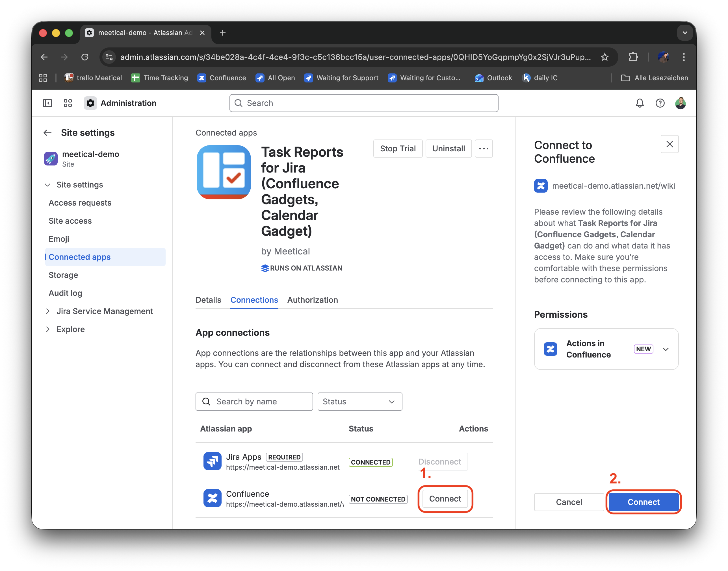Expand the Explore section
Image resolution: width=728 pixels, height=571 pixels.
click(47, 329)
